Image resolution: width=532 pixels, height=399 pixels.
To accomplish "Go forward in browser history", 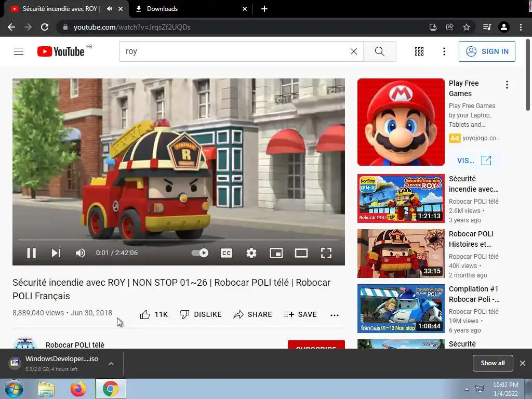I will coord(28,27).
